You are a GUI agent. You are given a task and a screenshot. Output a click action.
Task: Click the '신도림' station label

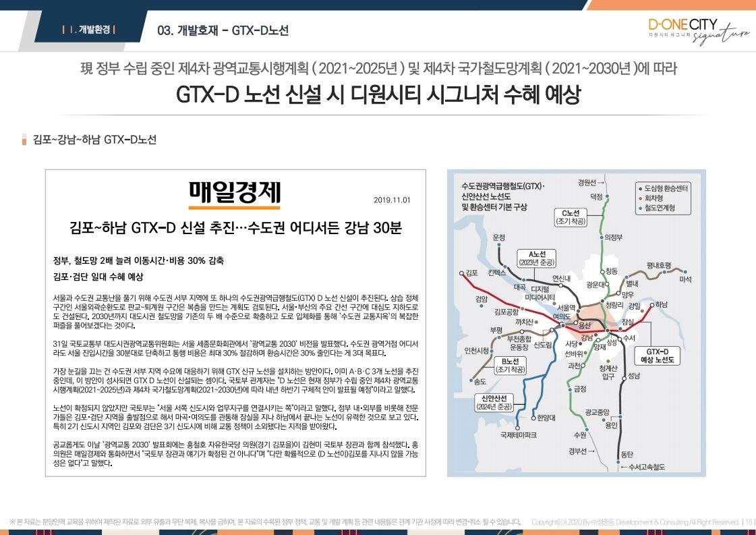[543, 345]
